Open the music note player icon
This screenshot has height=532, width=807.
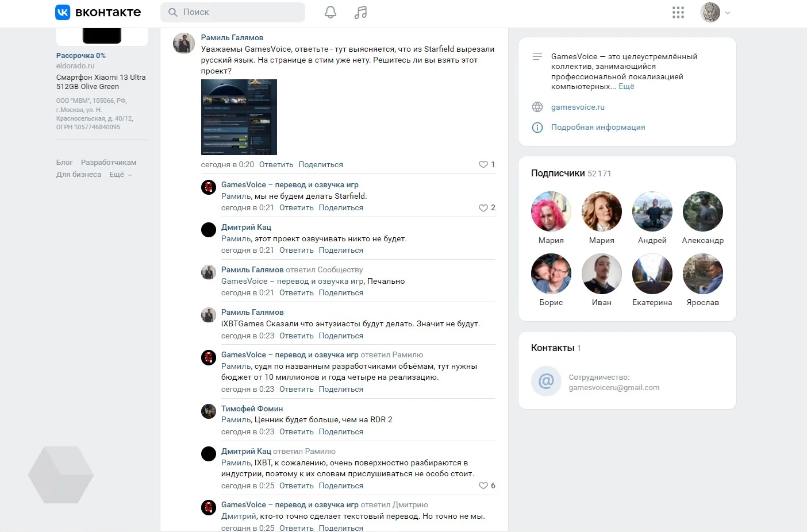pos(360,12)
